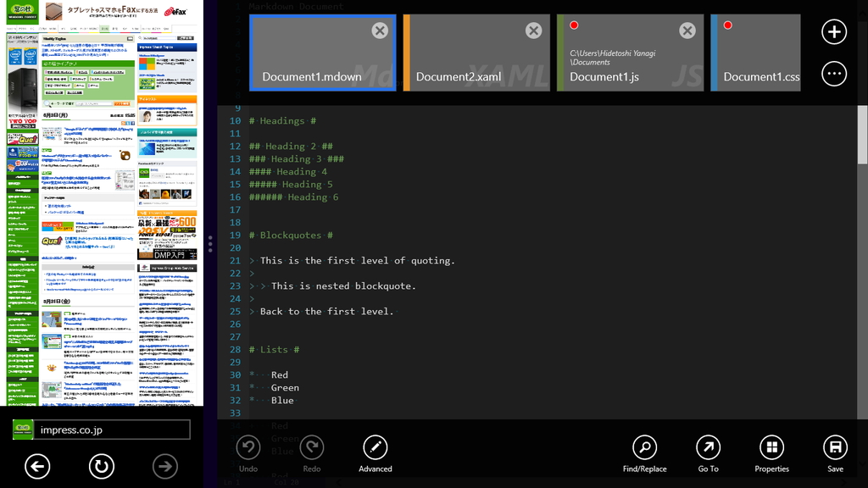Image resolution: width=868 pixels, height=488 pixels.
Task: Go forward in the browser
Action: [x=165, y=467]
